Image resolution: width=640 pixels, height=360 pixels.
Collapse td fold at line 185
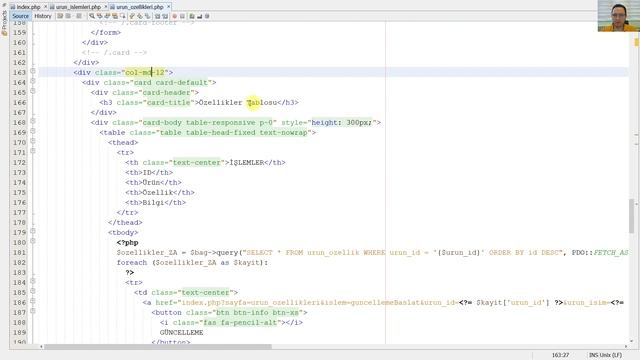point(33,291)
